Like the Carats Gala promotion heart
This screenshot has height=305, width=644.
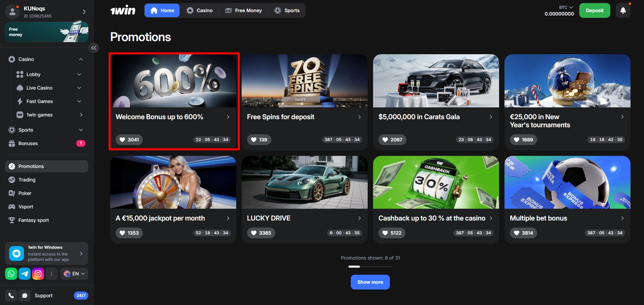pyautogui.click(x=392, y=140)
